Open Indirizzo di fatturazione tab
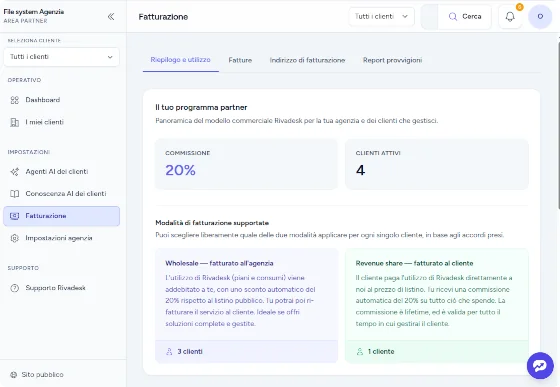This screenshot has width=560, height=387. tap(307, 60)
